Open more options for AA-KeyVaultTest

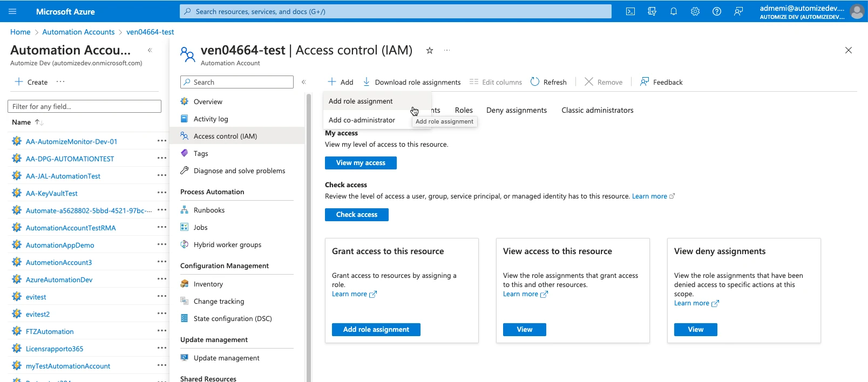point(161,193)
